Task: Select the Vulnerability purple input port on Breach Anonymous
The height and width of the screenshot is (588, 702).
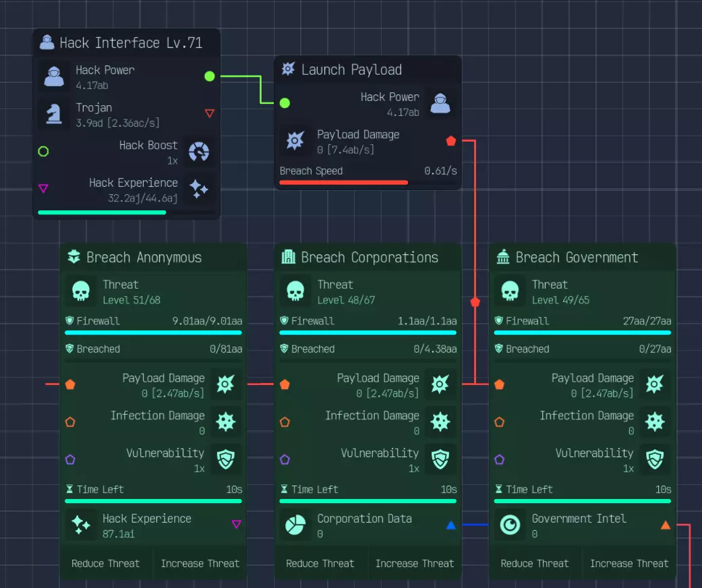Action: [x=70, y=459]
